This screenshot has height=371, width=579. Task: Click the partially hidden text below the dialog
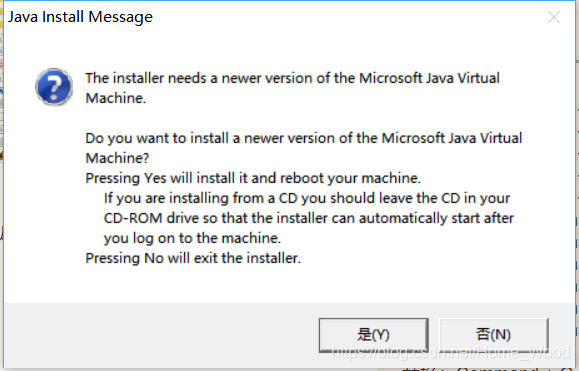(x=487, y=369)
